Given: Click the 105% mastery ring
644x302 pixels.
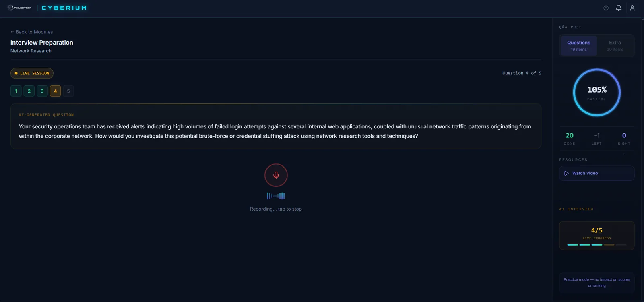Looking at the screenshot, I should tap(597, 93).
